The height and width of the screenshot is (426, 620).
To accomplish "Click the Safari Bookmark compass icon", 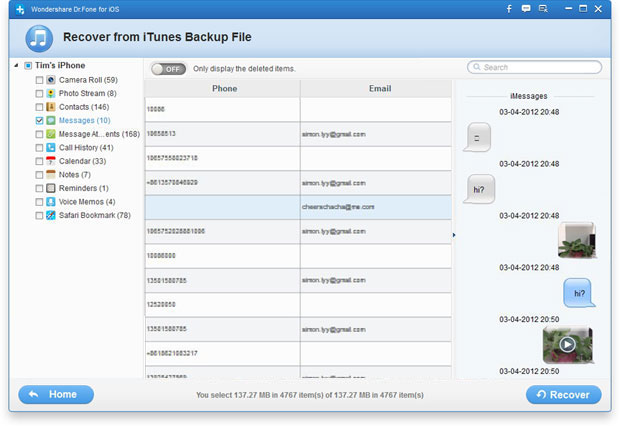I will (51, 215).
